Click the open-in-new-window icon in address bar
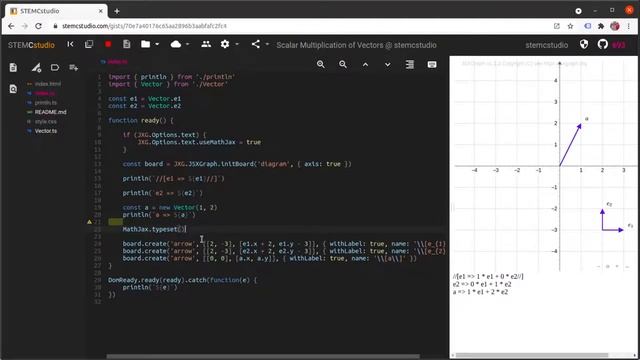This screenshot has width=640, height=360. tap(557, 26)
